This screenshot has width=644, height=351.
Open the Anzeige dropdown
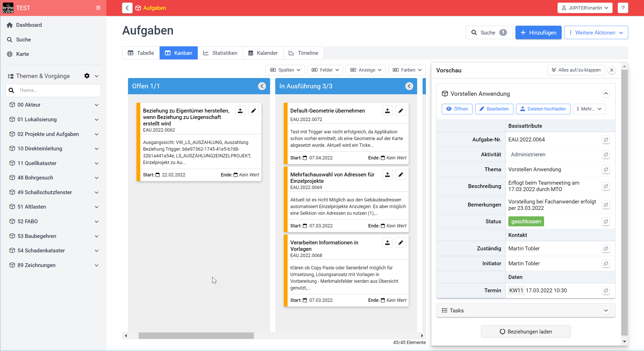point(366,70)
